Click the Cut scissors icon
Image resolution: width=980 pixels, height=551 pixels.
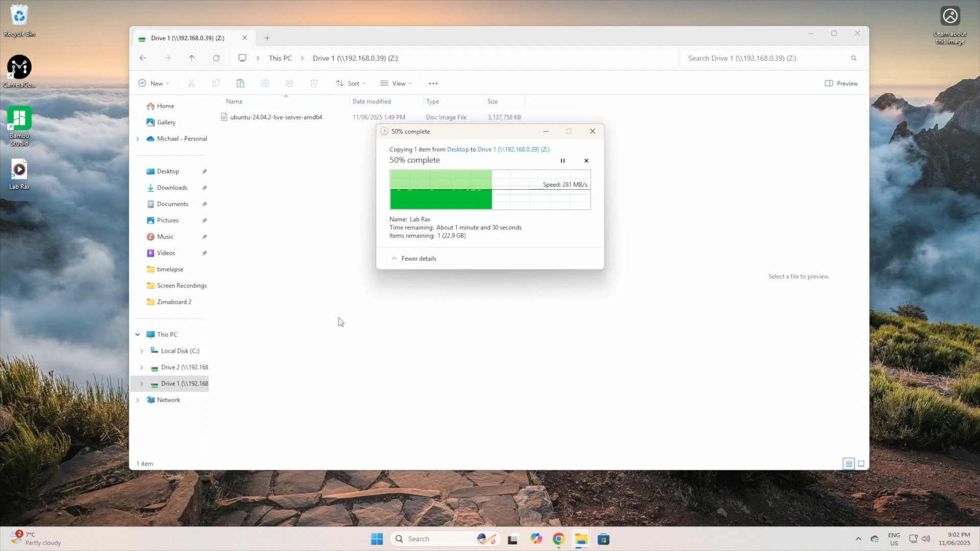coord(191,83)
